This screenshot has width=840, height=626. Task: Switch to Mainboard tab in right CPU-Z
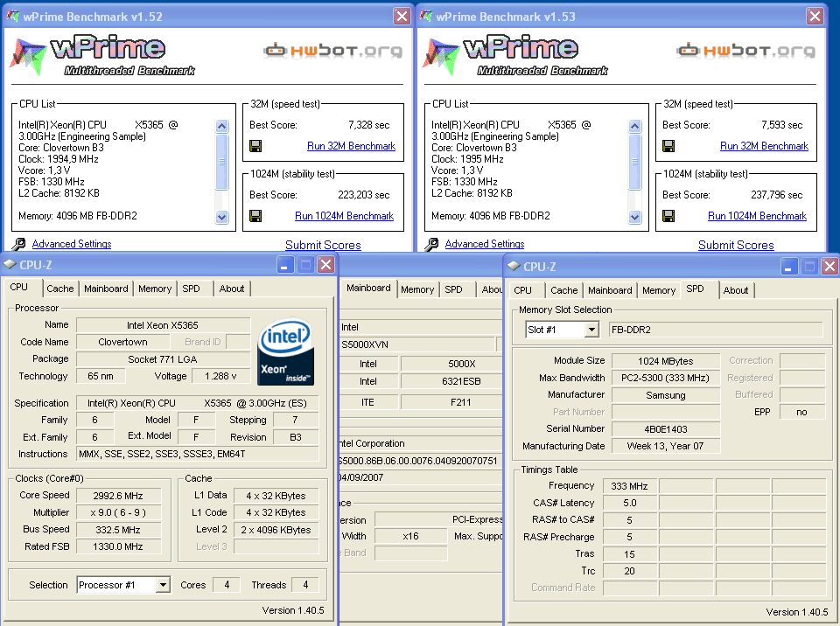pyautogui.click(x=610, y=290)
